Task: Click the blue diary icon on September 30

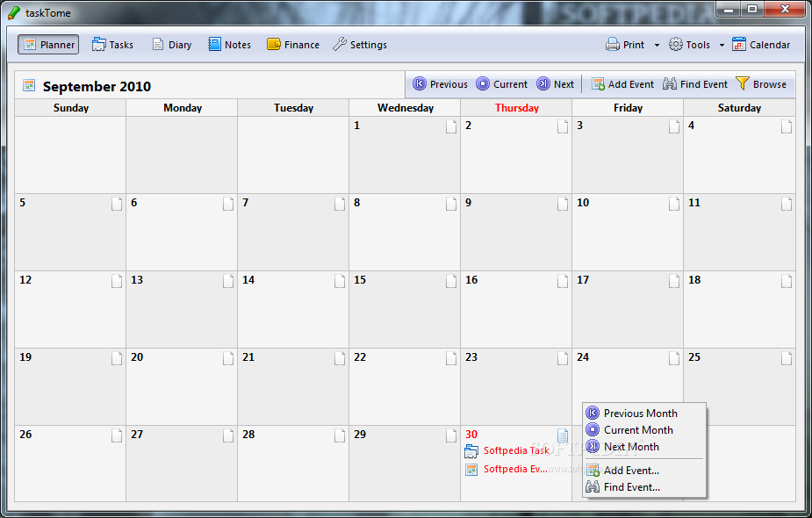Action: coord(563,435)
